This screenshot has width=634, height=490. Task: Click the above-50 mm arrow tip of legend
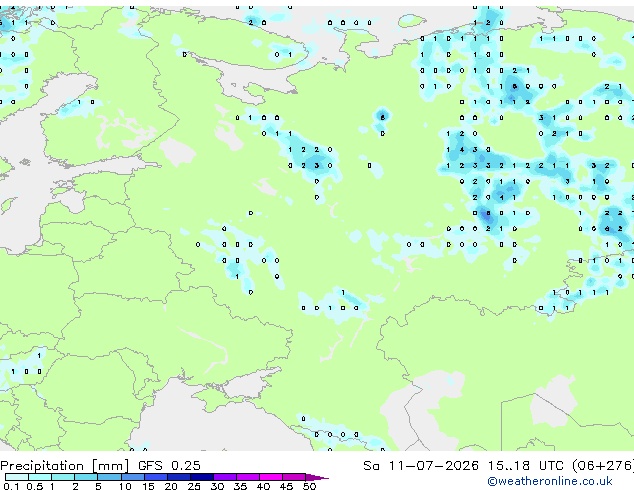pos(317,477)
